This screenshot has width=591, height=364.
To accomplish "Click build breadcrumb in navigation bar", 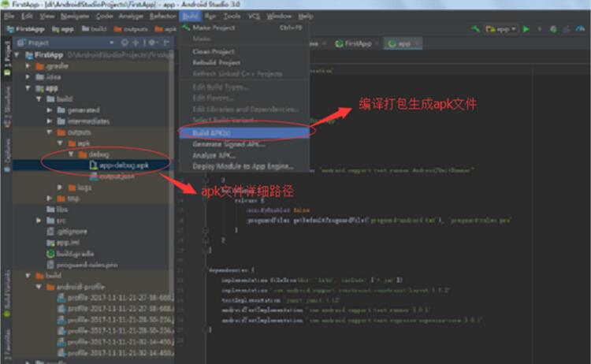I will (x=95, y=29).
